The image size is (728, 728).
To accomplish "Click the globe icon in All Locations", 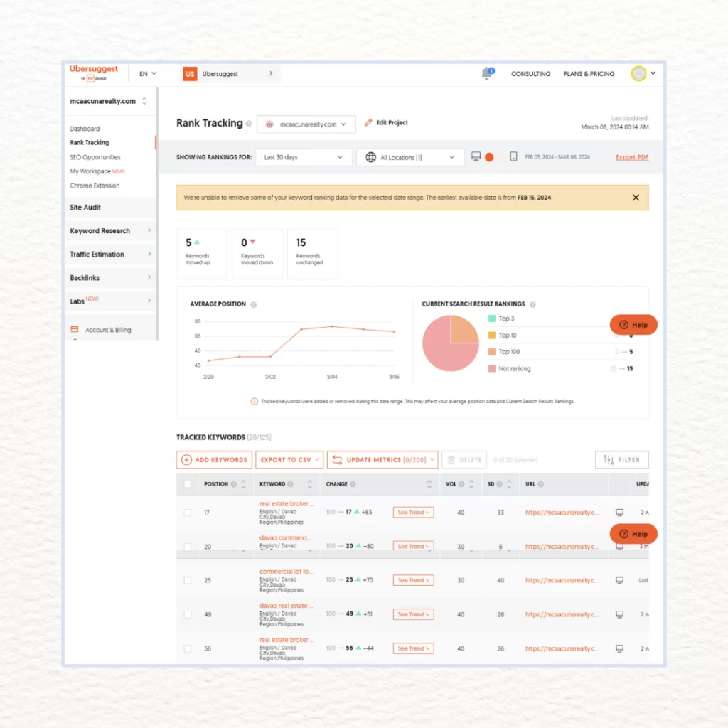I will pyautogui.click(x=370, y=157).
